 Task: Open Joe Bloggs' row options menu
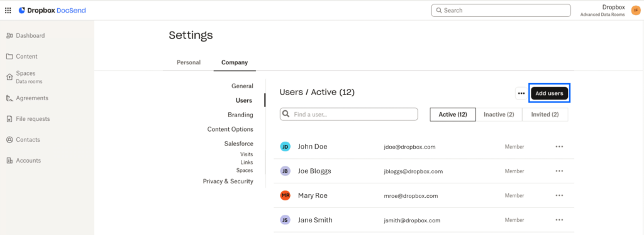pyautogui.click(x=559, y=171)
